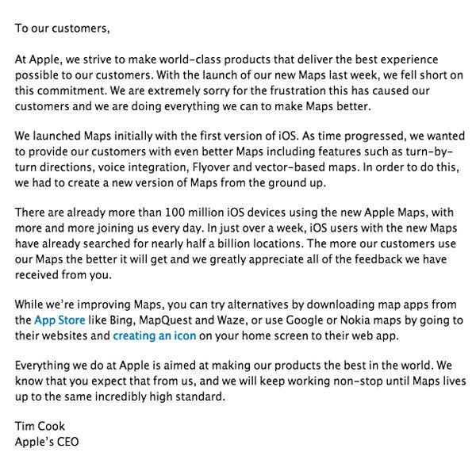
Task: Click the words "At Apple, we strive"
Action: click(65, 60)
